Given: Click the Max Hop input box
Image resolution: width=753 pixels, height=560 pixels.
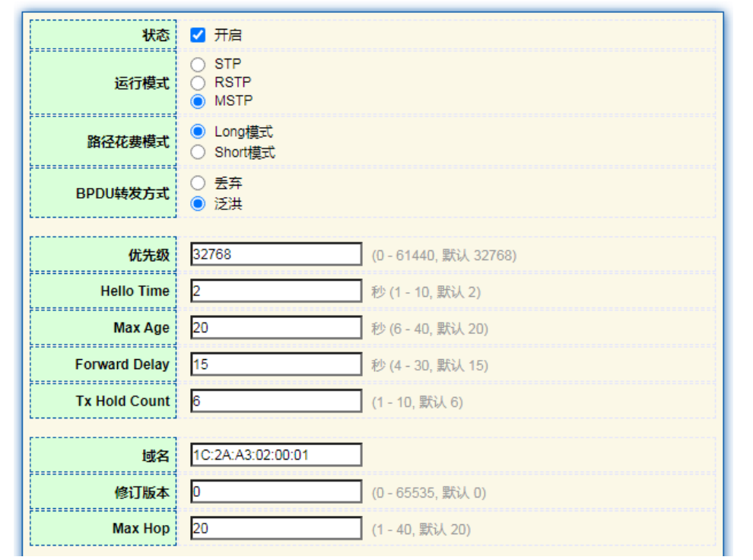Looking at the screenshot, I should click(275, 528).
